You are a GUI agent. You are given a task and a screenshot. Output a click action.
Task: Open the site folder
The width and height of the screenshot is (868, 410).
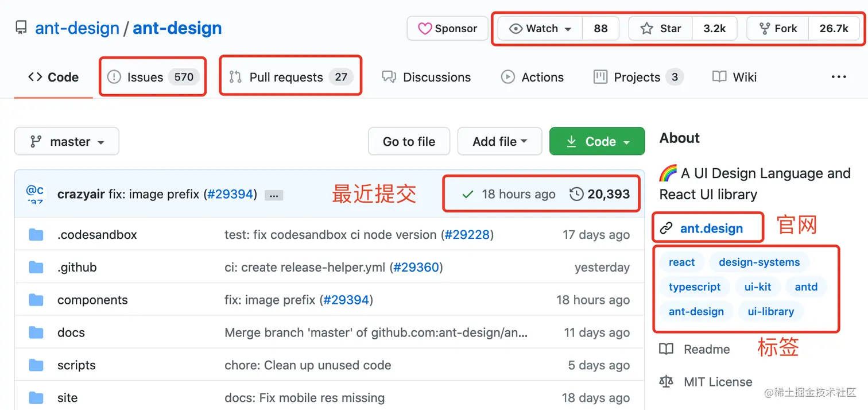[x=67, y=398]
